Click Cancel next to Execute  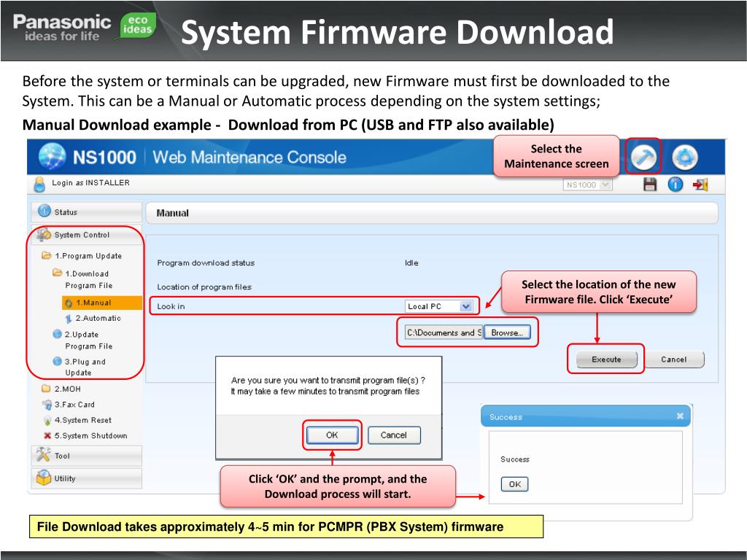point(673,359)
